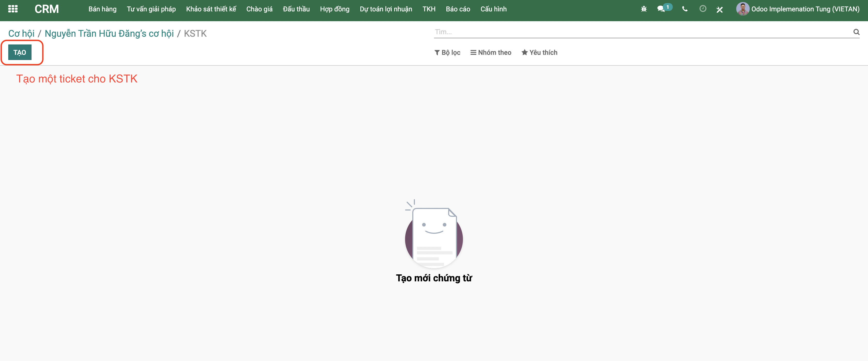Open the Odoo Implemenation Tung user menu
The height and width of the screenshot is (361, 868).
805,9
